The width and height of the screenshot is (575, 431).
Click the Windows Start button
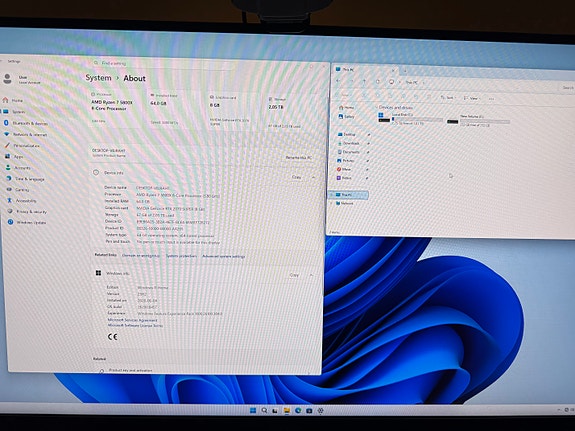[x=253, y=410]
